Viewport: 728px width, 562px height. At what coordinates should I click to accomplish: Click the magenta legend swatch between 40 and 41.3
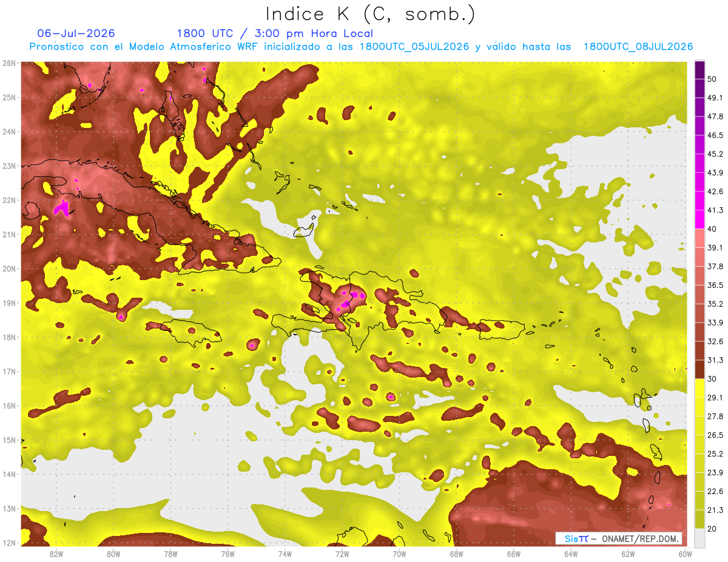click(x=699, y=219)
